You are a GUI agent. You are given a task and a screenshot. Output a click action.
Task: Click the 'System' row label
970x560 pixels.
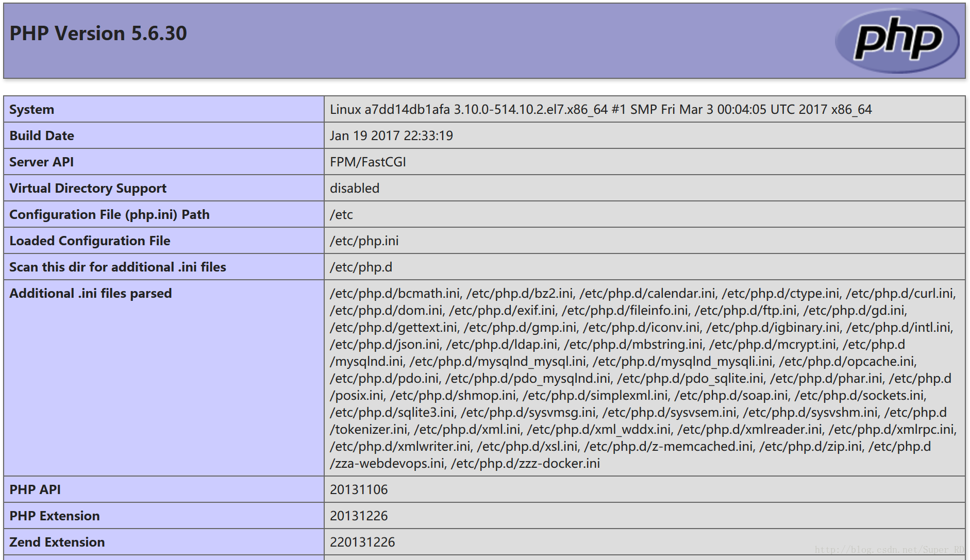pos(31,110)
